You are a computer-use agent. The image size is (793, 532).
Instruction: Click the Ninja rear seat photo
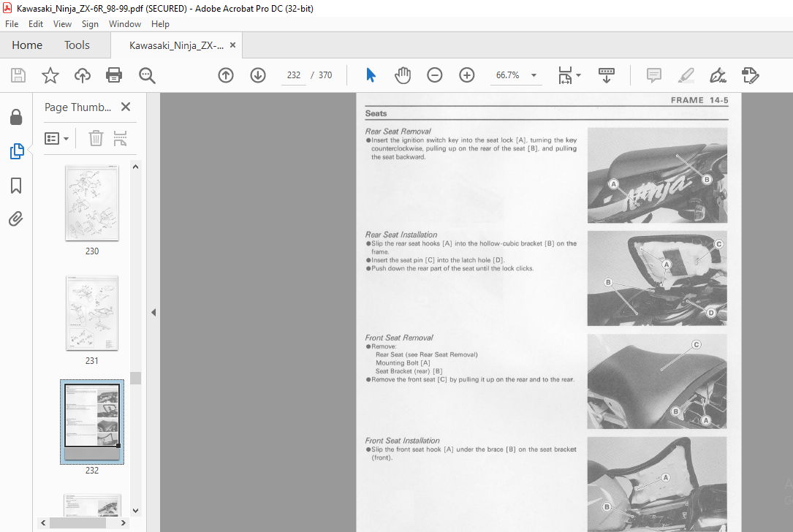click(x=657, y=175)
